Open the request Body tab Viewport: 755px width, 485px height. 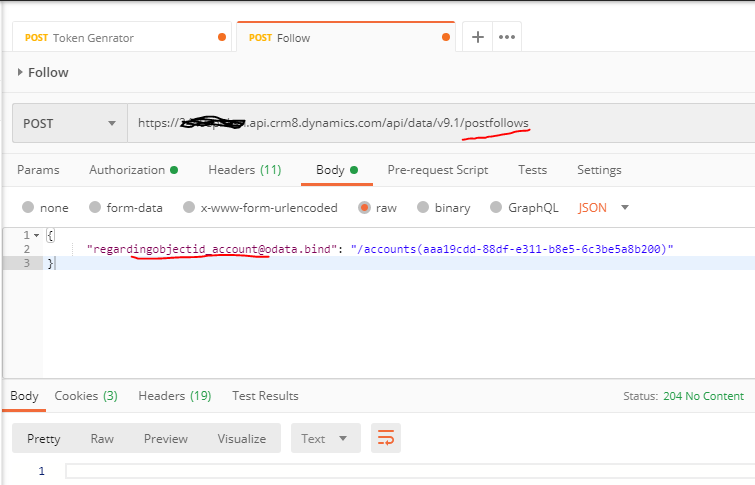pos(337,170)
